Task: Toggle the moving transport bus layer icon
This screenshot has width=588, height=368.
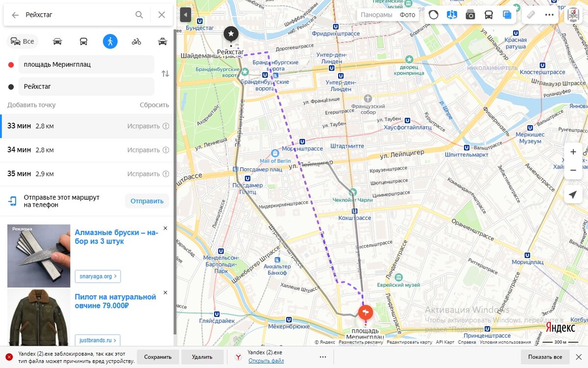Action: 489,15
